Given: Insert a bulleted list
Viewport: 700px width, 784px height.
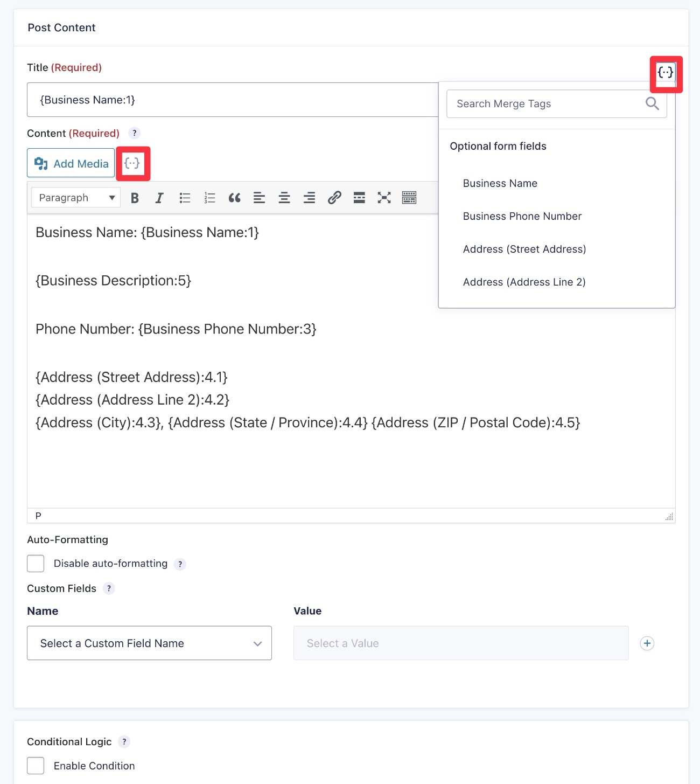Looking at the screenshot, I should tap(184, 198).
